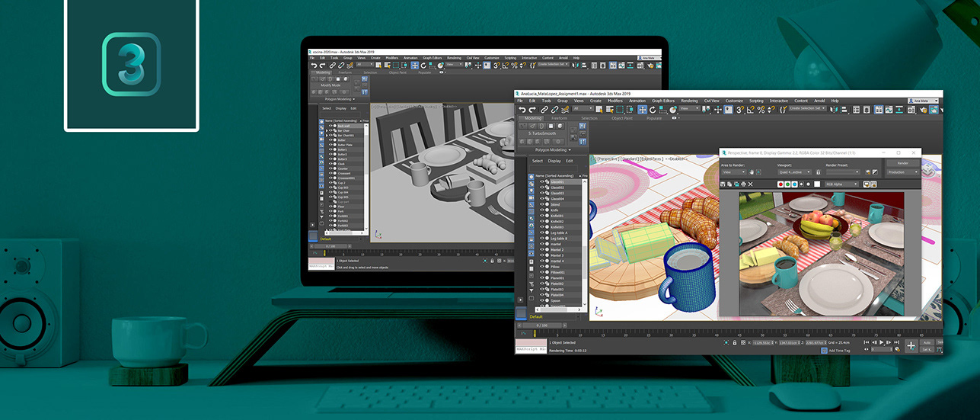Click Auto key button
This screenshot has height=420, width=980.
click(927, 342)
